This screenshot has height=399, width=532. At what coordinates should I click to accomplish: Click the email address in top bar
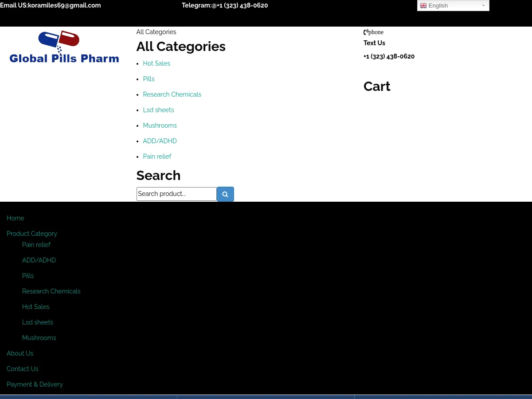click(64, 5)
